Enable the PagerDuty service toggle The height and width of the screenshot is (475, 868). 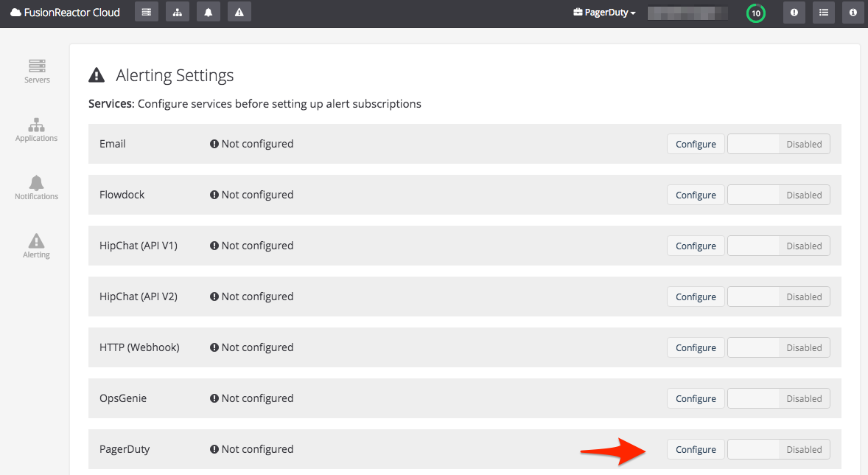click(778, 449)
